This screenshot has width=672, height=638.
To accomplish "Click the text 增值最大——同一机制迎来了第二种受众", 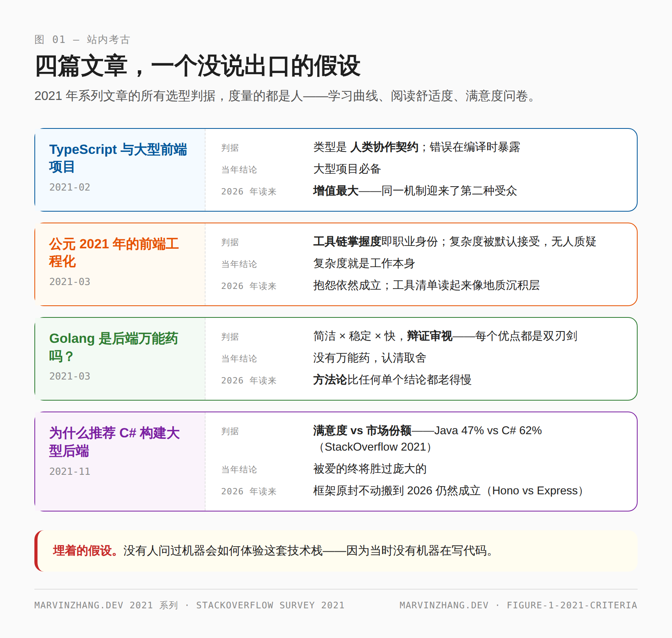I will pos(415,191).
